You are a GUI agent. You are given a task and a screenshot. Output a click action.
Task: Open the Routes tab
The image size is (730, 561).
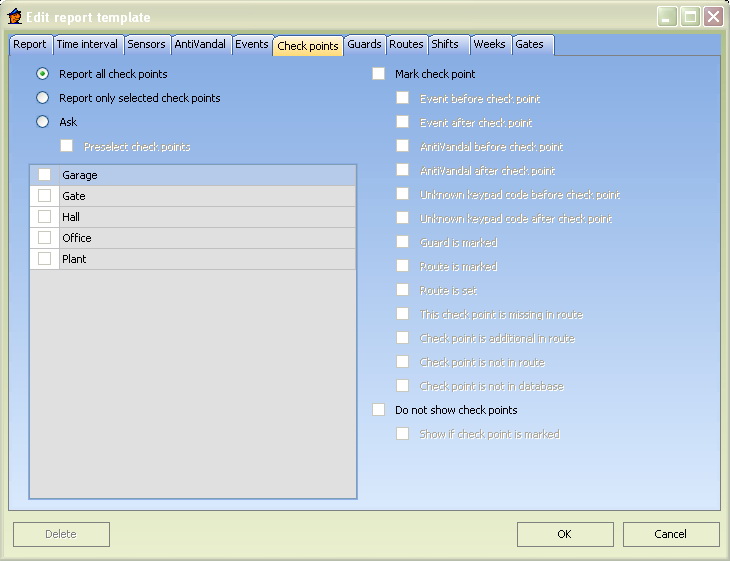406,45
